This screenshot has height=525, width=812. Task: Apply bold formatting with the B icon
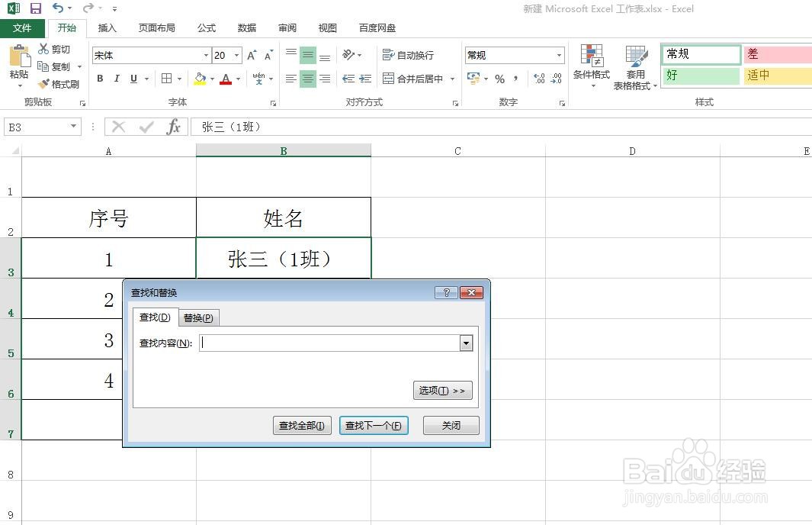click(99, 79)
